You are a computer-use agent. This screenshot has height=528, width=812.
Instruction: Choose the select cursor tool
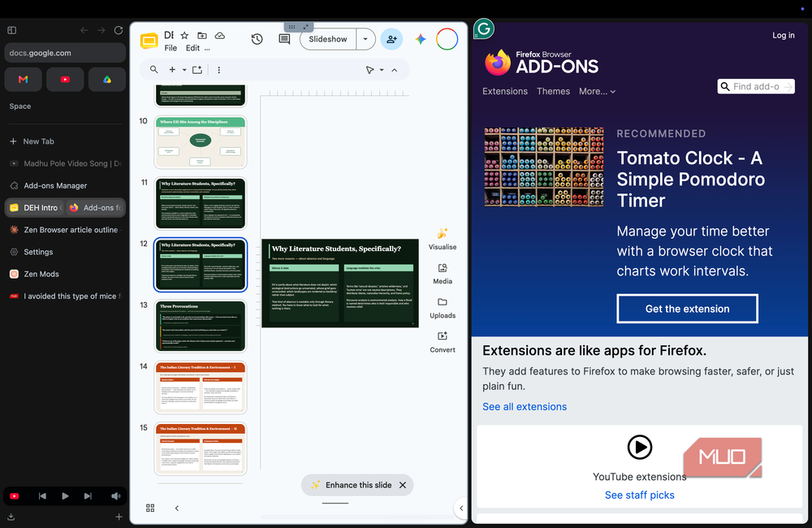point(369,69)
